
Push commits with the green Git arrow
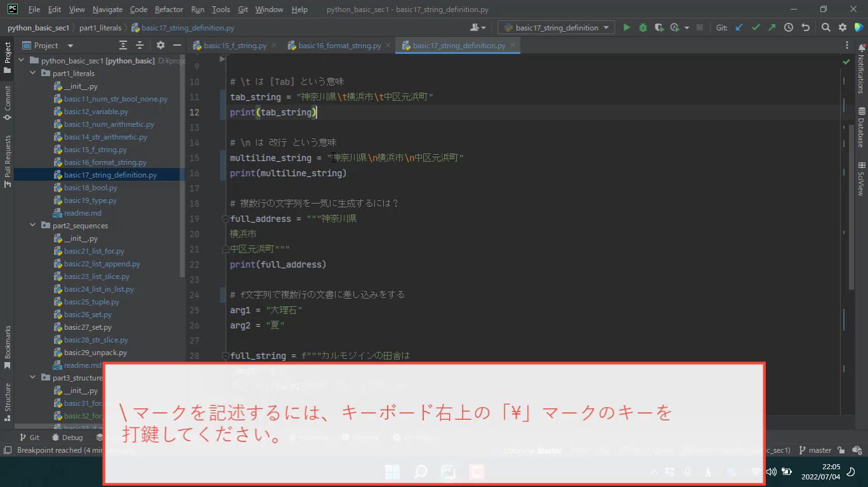click(772, 27)
